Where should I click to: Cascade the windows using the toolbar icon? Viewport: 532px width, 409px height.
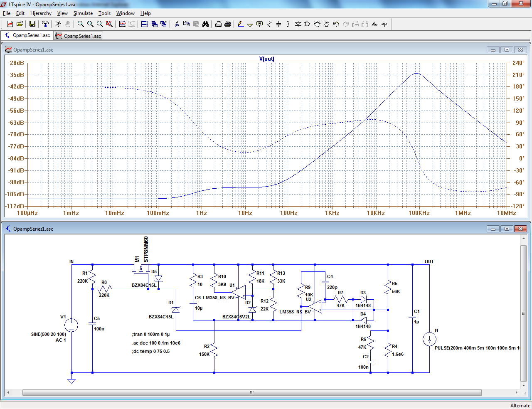154,24
